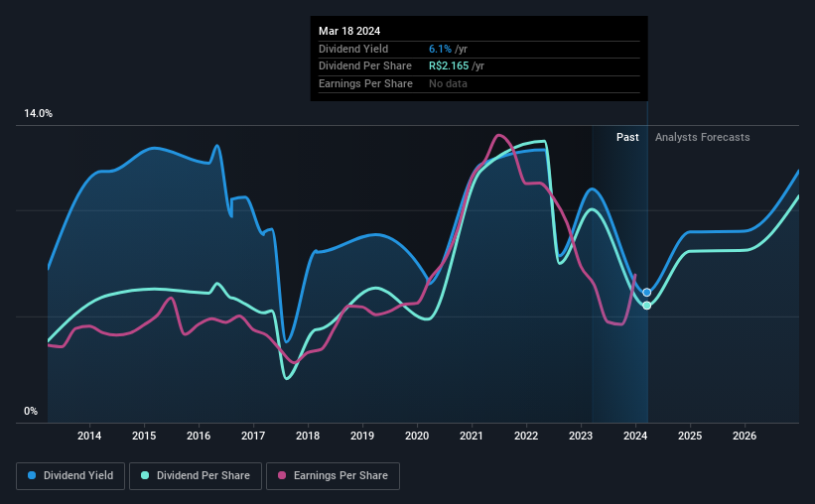Select the 2020 x-axis label
The width and height of the screenshot is (815, 504).
(x=417, y=436)
